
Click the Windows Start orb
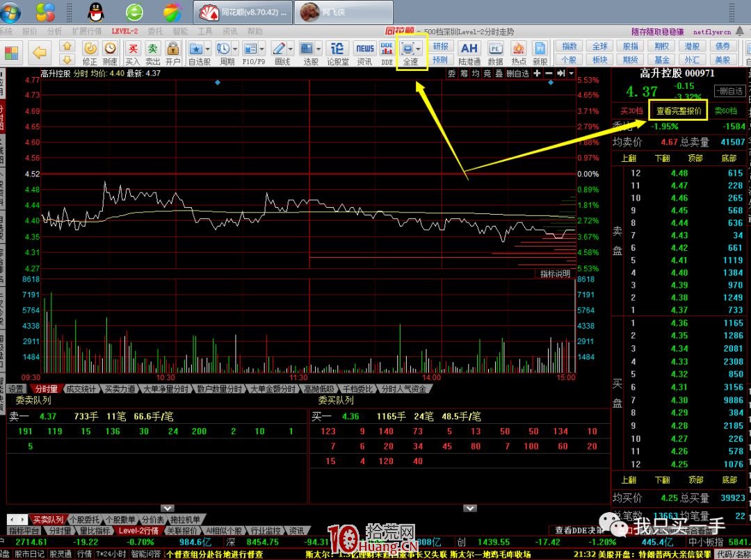[8, 12]
